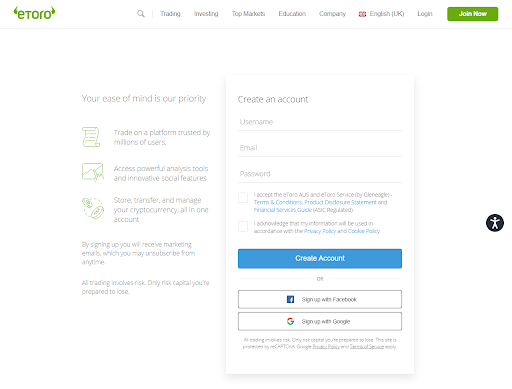Click the green Join Now button
Viewport: 512px width, 389px height.
(x=472, y=14)
